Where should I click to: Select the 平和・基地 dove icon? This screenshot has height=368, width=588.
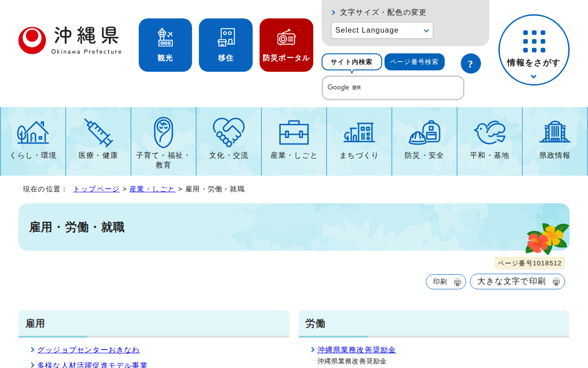click(489, 132)
